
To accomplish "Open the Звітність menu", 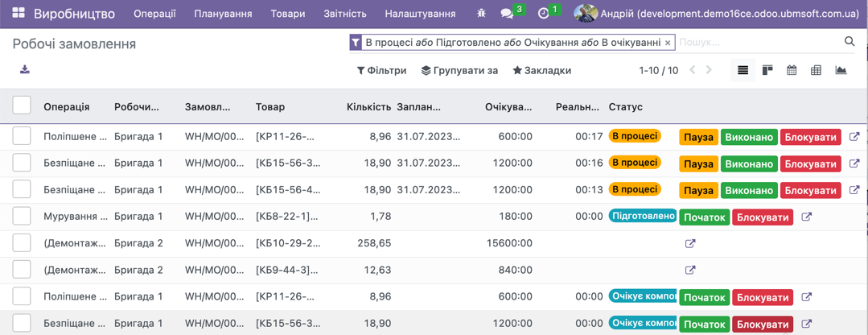I will click(345, 14).
